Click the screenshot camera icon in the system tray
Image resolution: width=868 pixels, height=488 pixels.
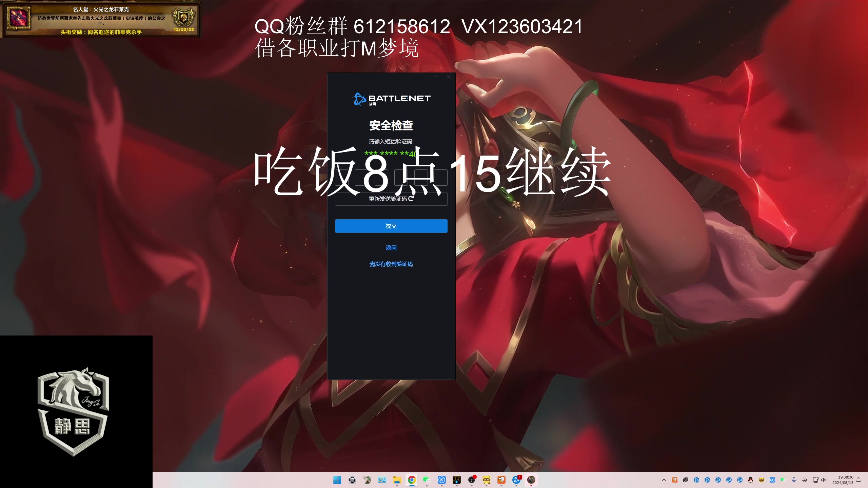coord(686,480)
